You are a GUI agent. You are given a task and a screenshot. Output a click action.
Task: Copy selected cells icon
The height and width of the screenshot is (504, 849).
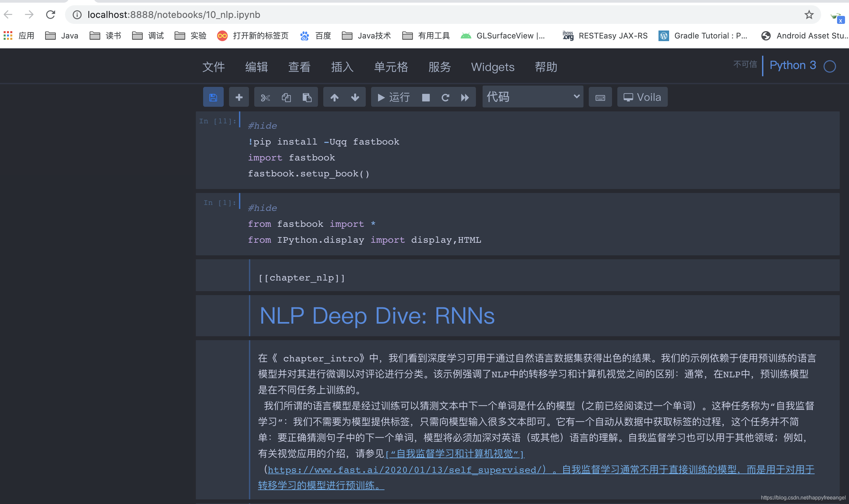coord(286,97)
